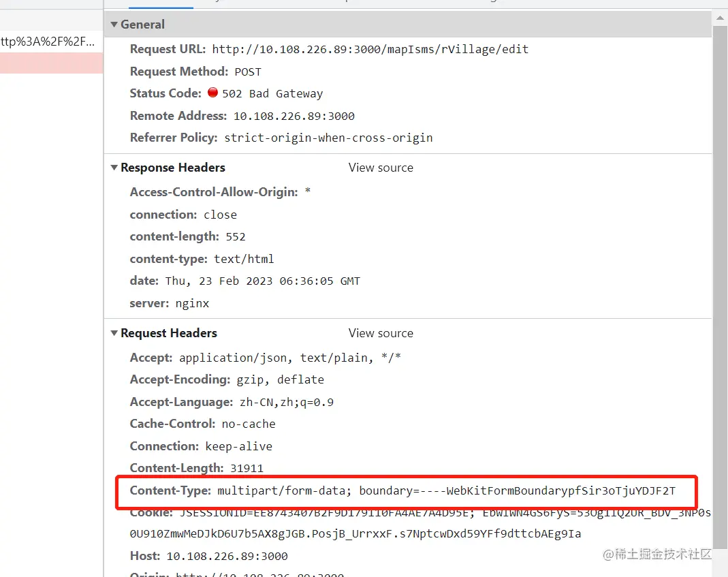The width and height of the screenshot is (728, 577).
Task: Click the General section heading text
Action: coord(142,25)
